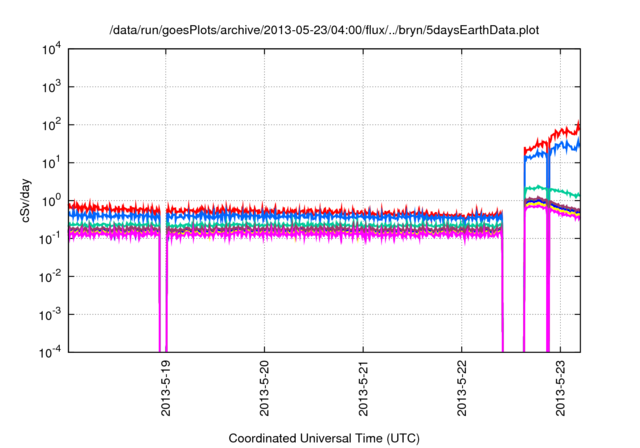Click the plot title file path text
Viewport: 640px width, 448px height.
pos(324,30)
